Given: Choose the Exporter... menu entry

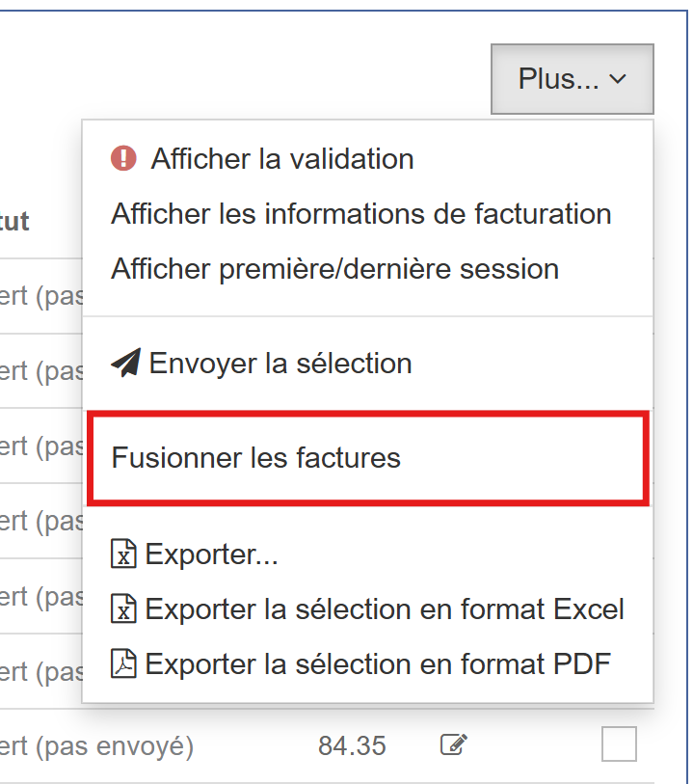Looking at the screenshot, I should pyautogui.click(x=211, y=554).
